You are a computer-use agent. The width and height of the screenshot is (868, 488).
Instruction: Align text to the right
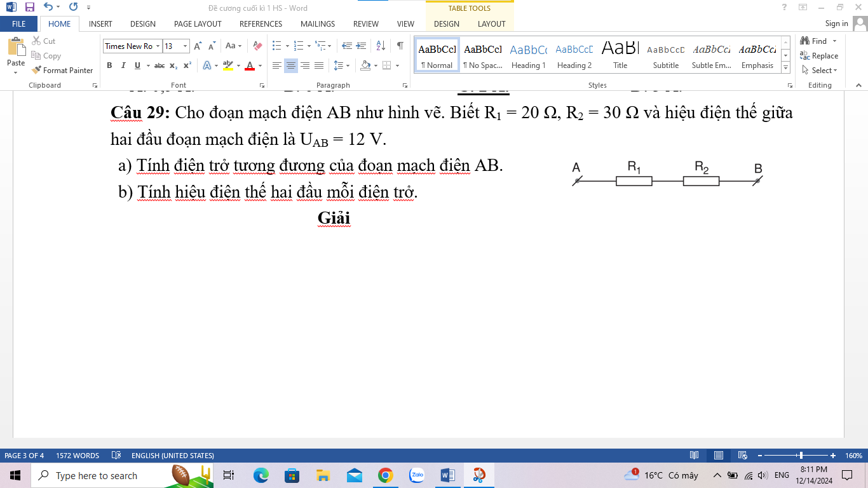(x=305, y=65)
